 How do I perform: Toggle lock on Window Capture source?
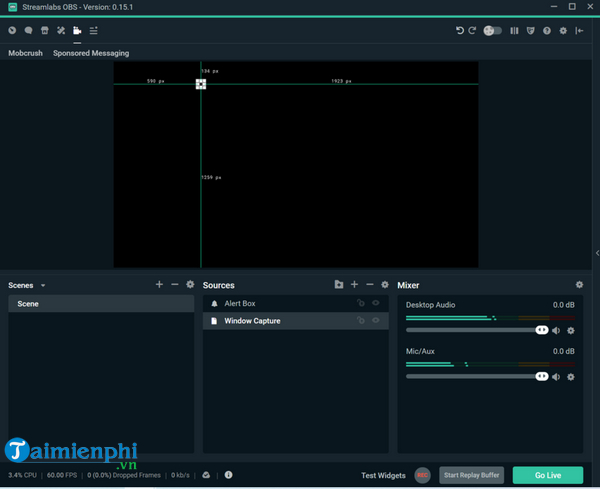click(x=360, y=320)
